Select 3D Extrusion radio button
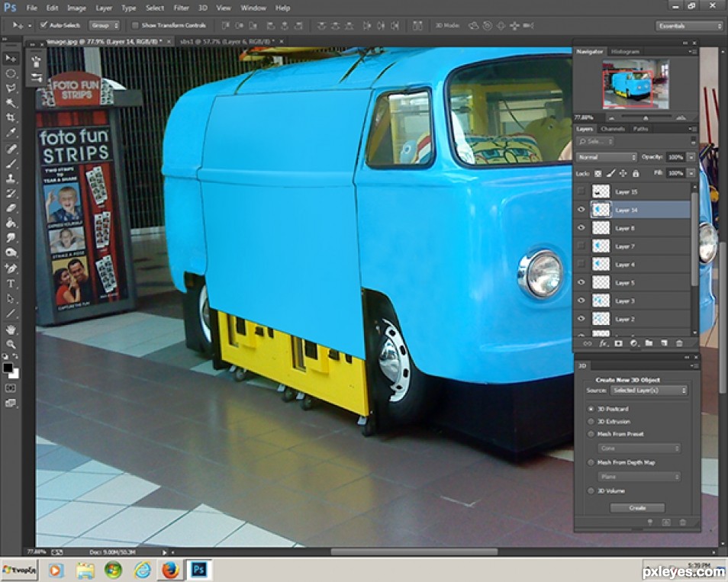 point(591,421)
